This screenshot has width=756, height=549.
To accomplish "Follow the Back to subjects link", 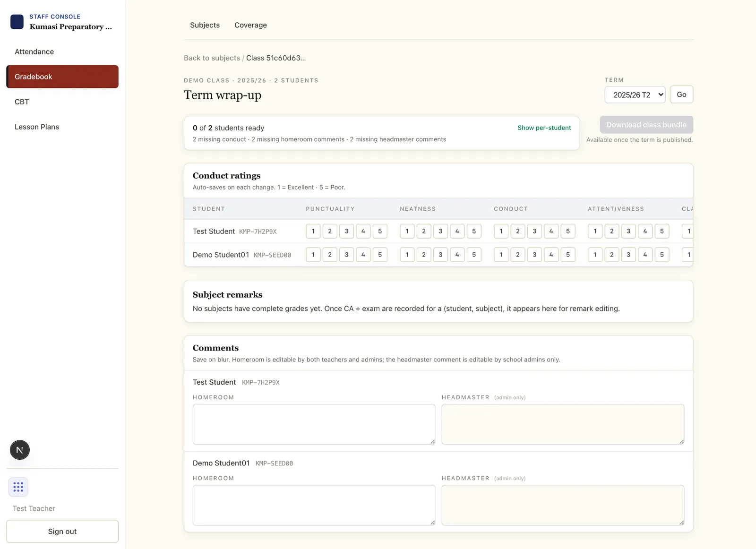I will pos(212,58).
